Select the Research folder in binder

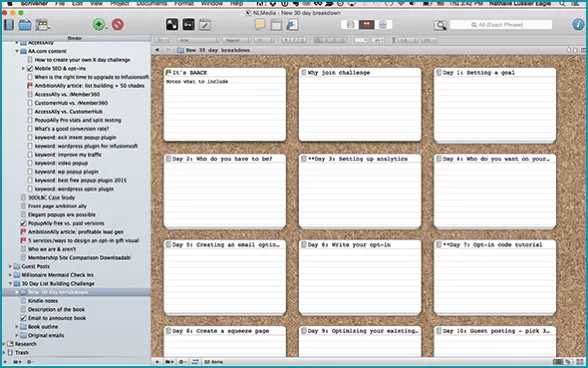(x=26, y=344)
